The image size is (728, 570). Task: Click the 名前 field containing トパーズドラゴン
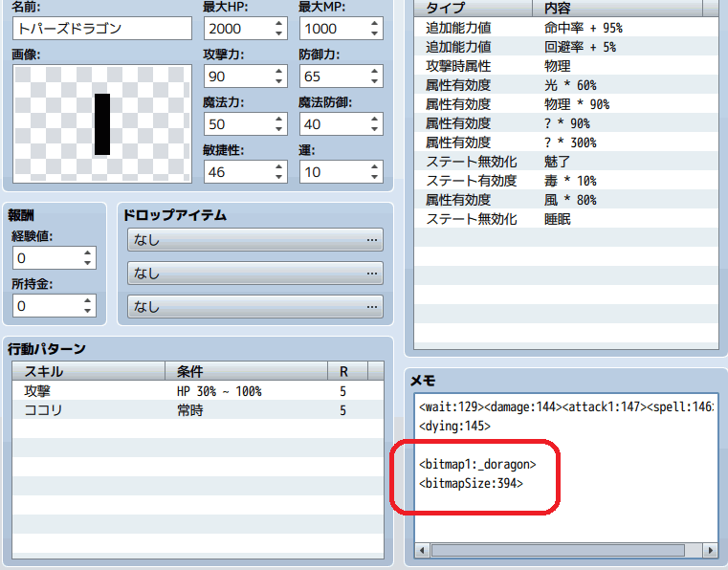[x=102, y=29]
